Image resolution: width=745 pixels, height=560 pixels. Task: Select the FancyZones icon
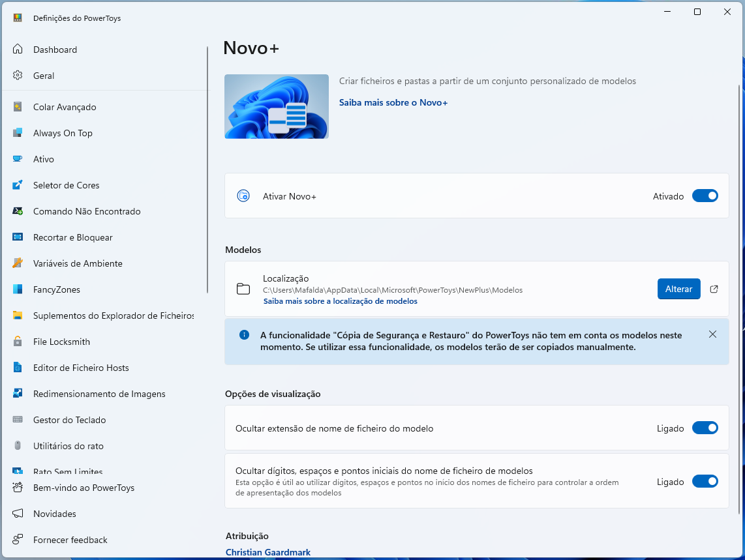click(x=18, y=289)
